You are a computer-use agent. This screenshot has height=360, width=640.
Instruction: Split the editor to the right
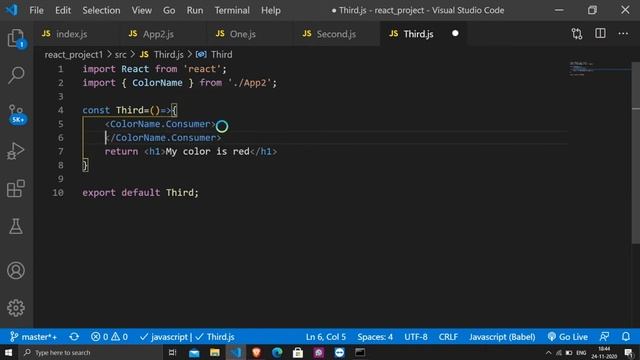[600, 33]
